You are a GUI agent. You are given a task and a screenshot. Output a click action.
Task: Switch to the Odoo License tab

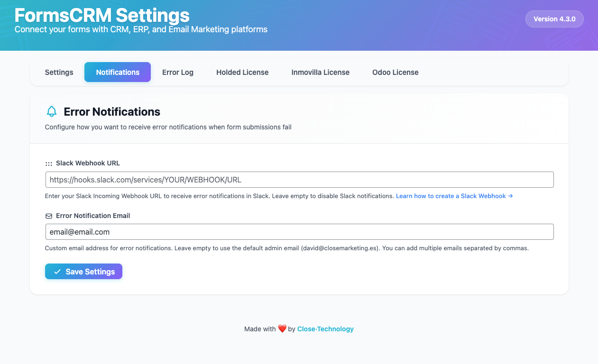396,73
